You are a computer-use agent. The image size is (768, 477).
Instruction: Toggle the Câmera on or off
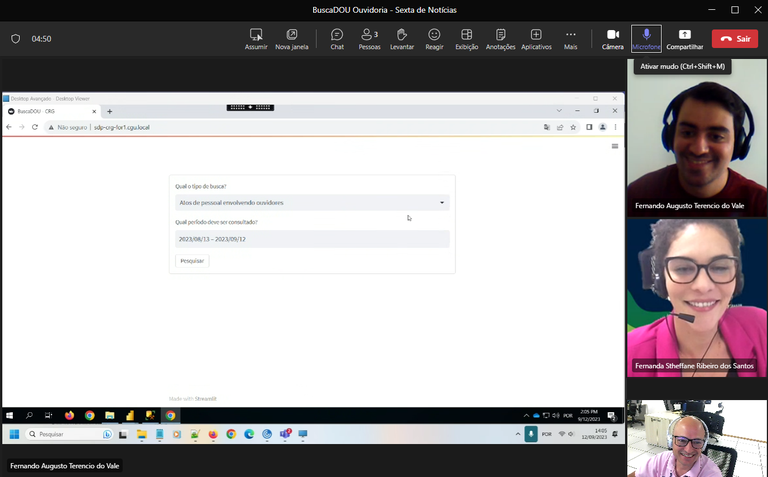613,38
